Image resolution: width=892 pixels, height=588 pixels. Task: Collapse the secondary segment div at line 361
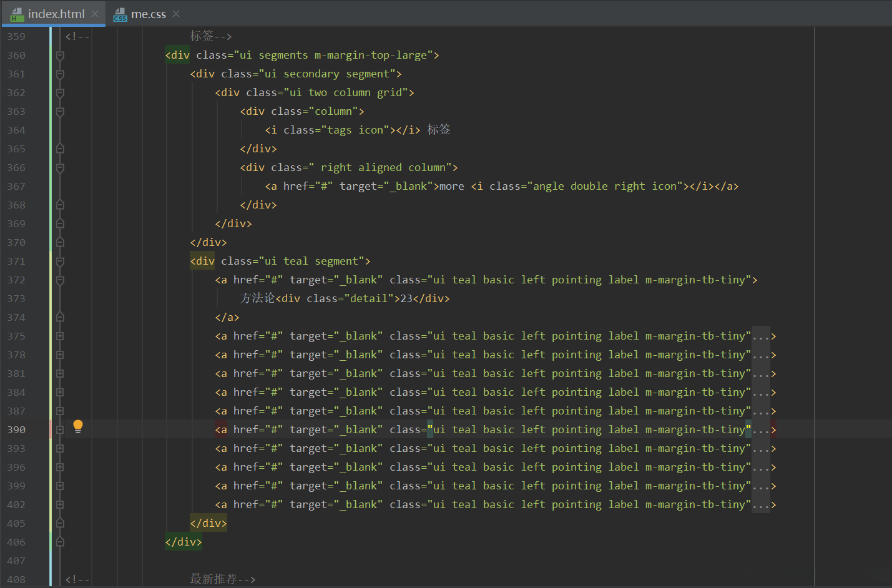[60, 74]
